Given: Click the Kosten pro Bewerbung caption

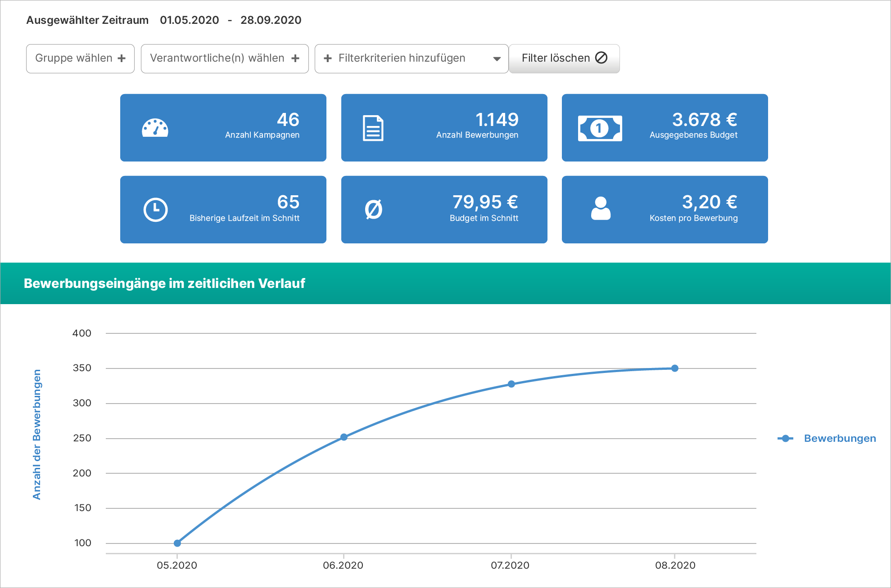Looking at the screenshot, I should click(x=693, y=218).
